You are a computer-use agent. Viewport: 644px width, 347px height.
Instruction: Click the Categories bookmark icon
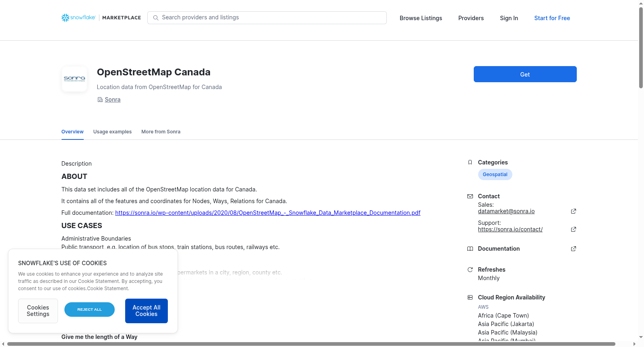[x=470, y=162]
